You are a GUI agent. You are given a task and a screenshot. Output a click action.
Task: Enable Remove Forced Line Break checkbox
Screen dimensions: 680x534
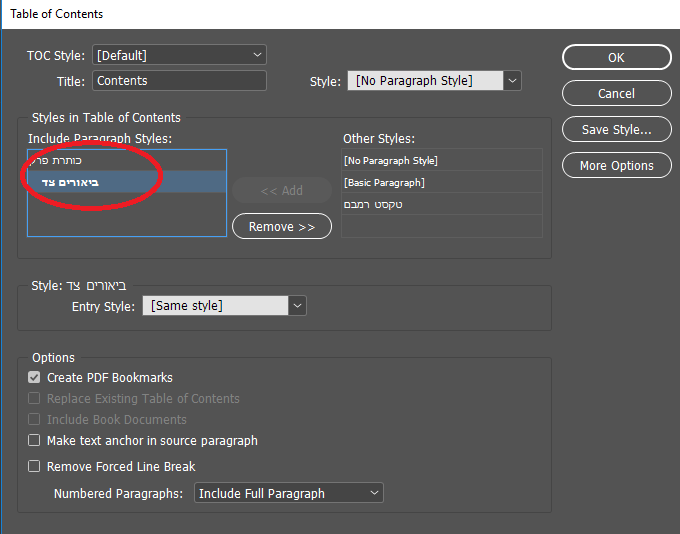[35, 467]
